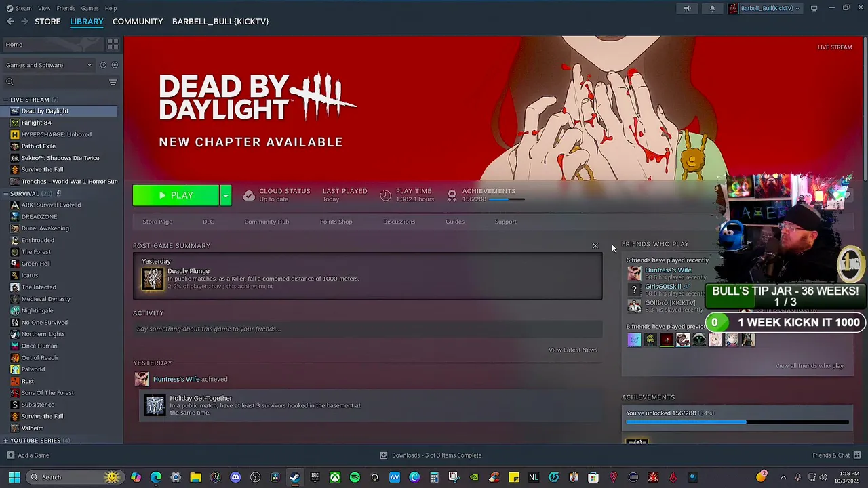This screenshot has height=488, width=868.
Task: Click the achievements progress bar under 156/288
Action: point(507,199)
